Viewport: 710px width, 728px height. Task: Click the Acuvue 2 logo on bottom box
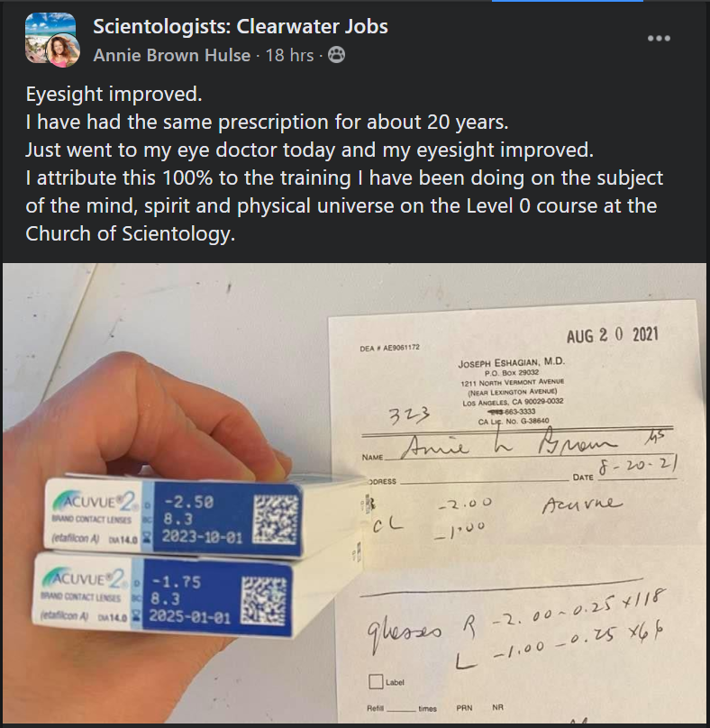84,580
